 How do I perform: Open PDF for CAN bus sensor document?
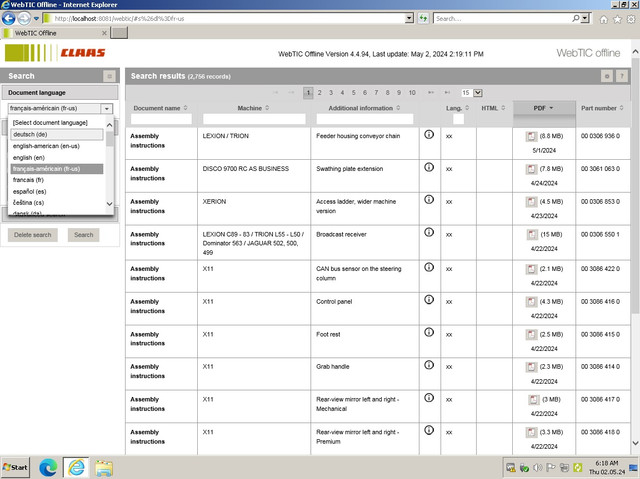531,269
